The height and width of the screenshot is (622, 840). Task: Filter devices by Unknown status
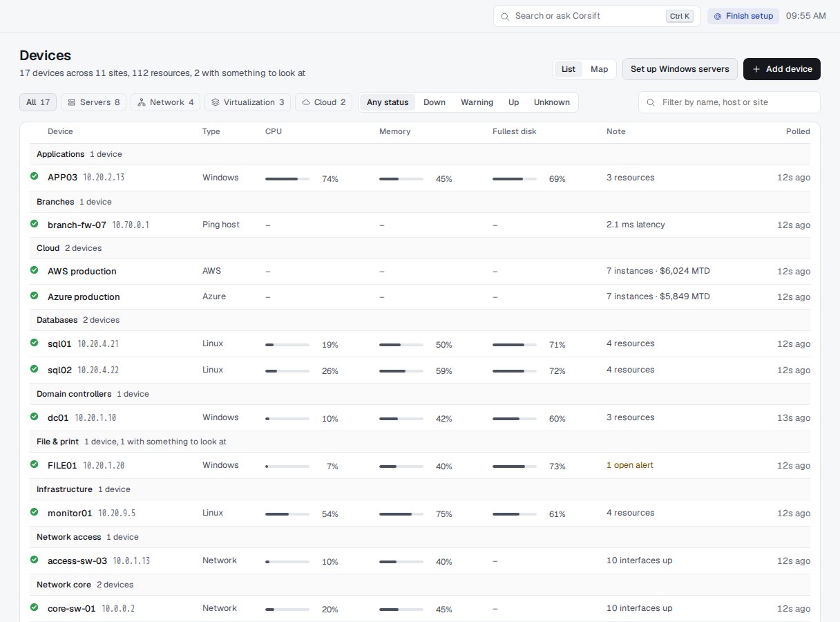(x=552, y=102)
